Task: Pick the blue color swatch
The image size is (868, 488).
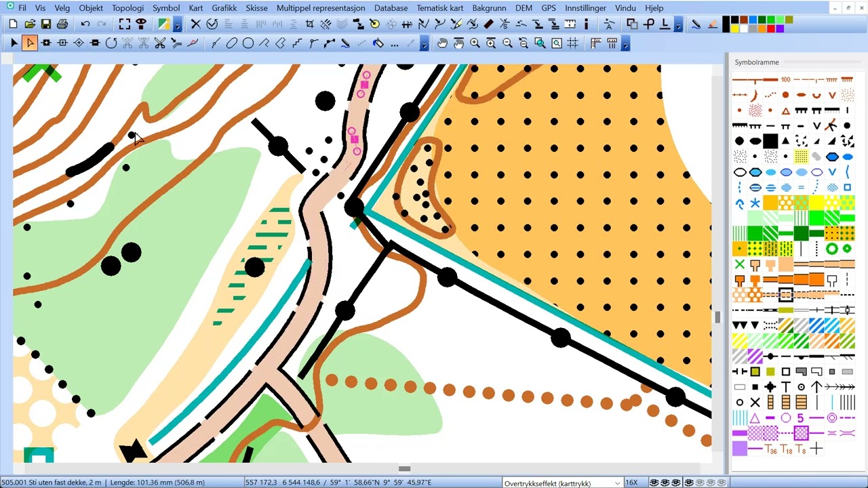Action: (753, 20)
